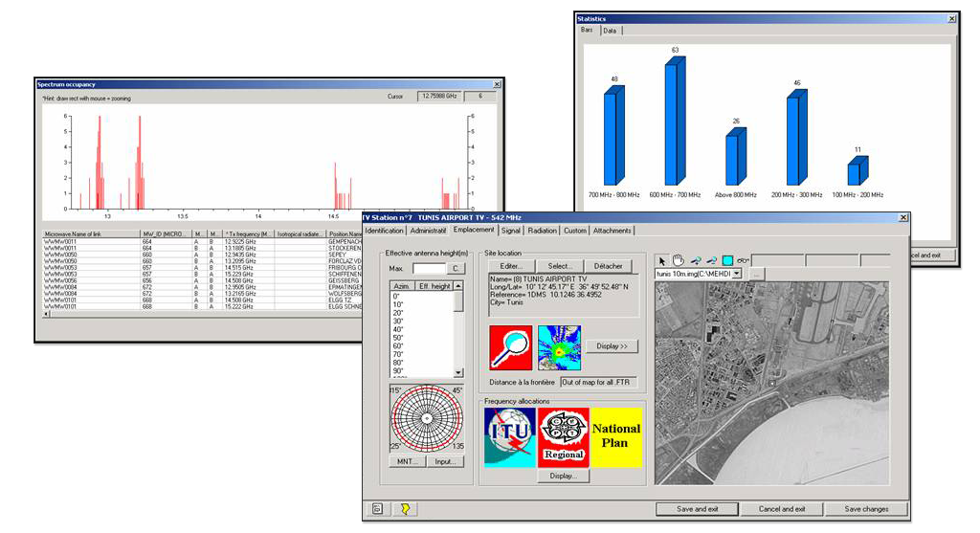This screenshot has height=533, width=980.
Task: Click the Eff. height column header
Action: pyautogui.click(x=434, y=286)
